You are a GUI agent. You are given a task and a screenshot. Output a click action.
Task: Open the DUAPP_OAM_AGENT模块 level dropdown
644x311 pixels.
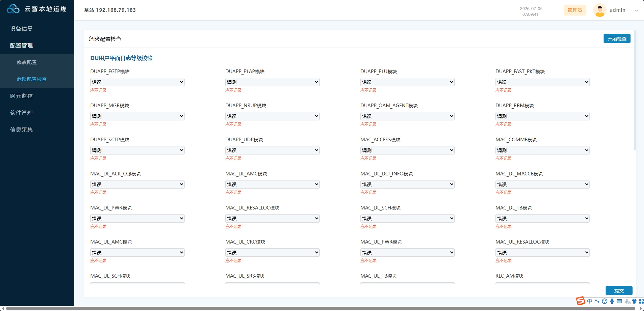(x=408, y=116)
